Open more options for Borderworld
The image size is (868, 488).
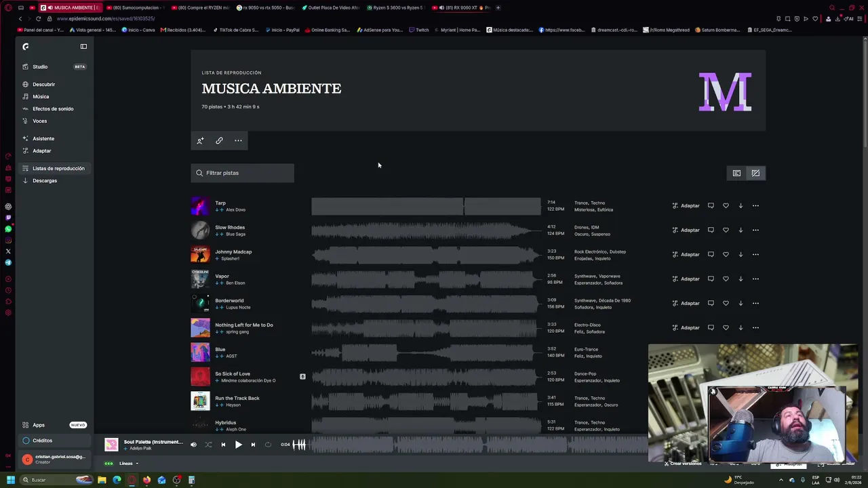click(x=755, y=303)
